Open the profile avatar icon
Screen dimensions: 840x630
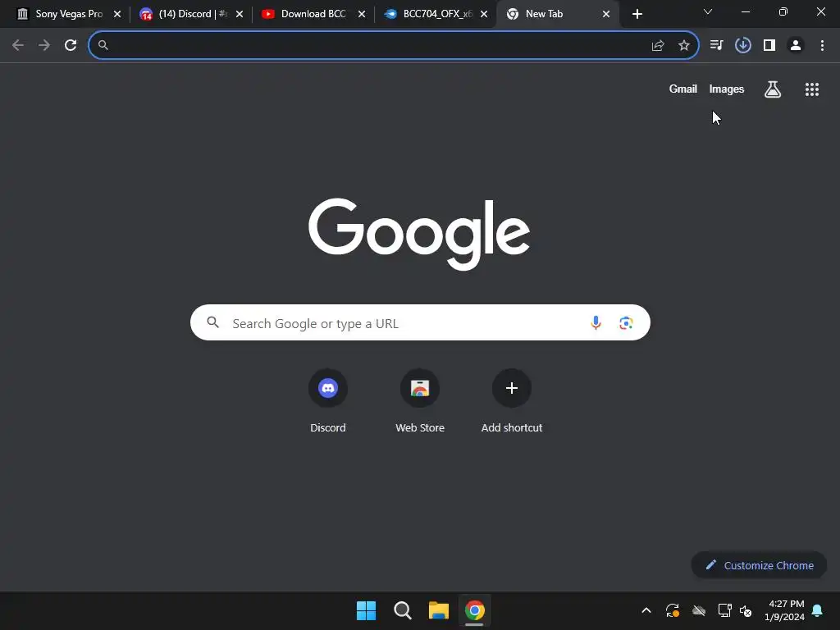(796, 46)
